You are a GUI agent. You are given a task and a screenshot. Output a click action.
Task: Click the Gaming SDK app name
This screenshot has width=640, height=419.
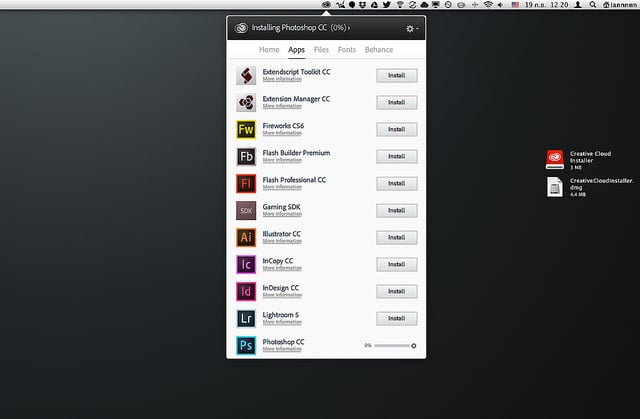tap(281, 207)
